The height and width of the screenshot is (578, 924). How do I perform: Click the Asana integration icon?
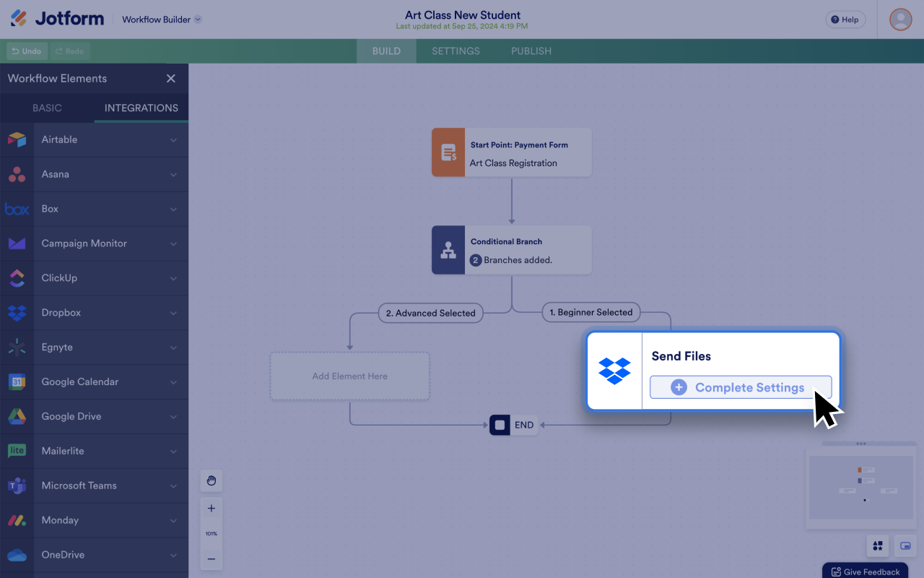pos(17,174)
